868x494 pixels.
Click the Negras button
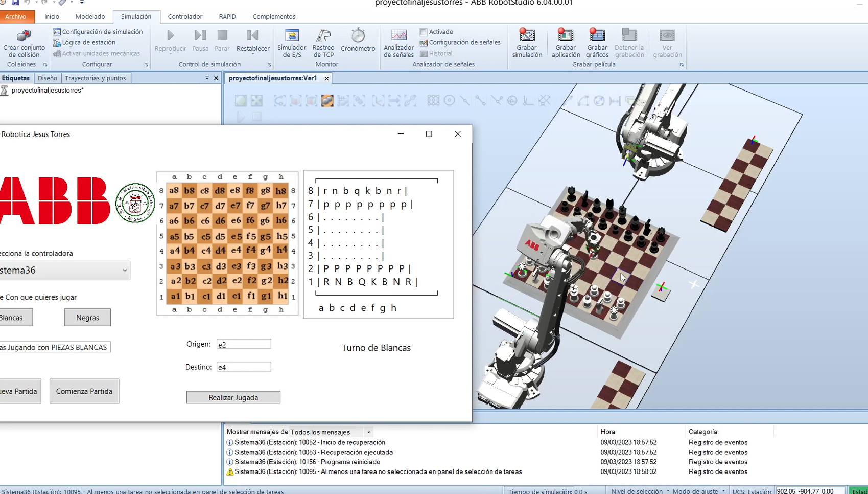(87, 318)
